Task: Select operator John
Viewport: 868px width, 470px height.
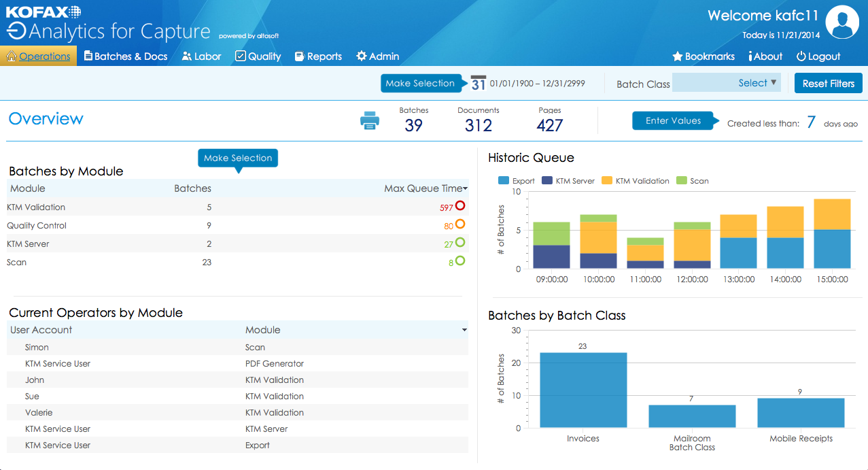Action: (x=35, y=380)
